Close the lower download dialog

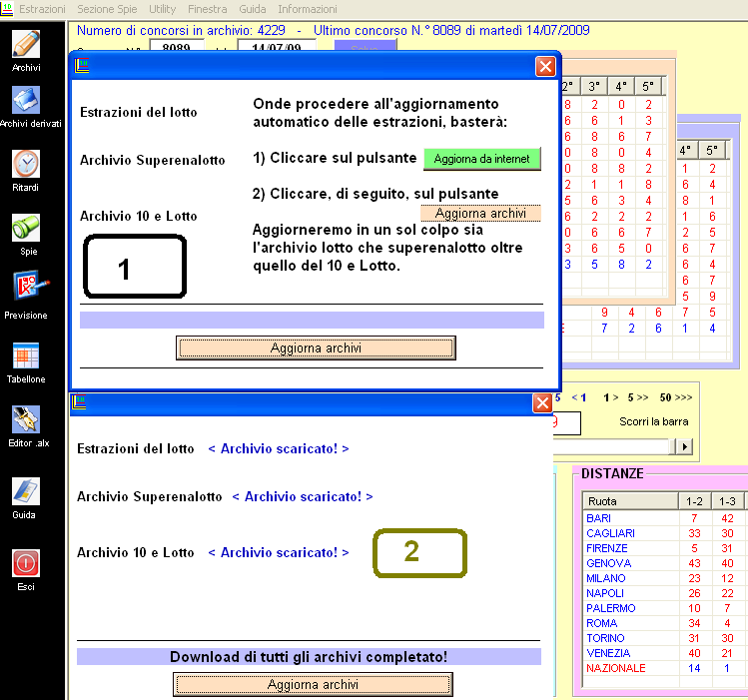pos(542,403)
